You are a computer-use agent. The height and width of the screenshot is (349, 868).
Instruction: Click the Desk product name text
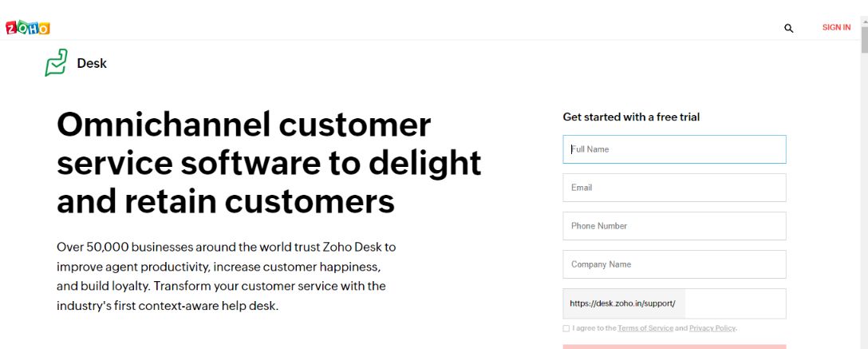pyautogui.click(x=92, y=63)
